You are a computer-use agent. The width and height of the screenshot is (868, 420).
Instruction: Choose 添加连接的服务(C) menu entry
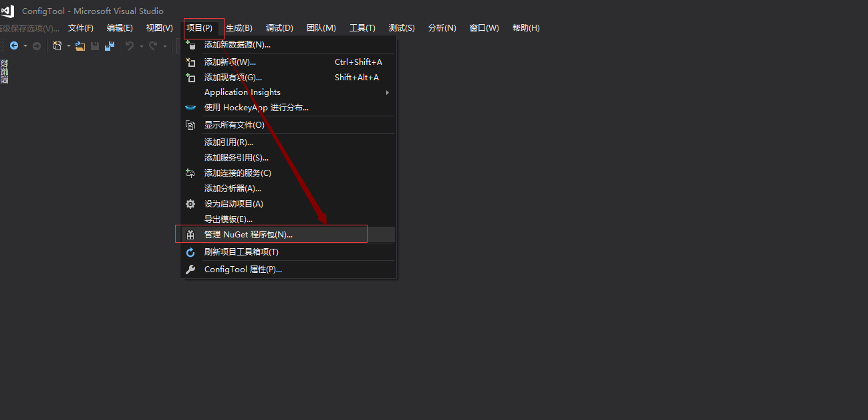click(x=289, y=173)
